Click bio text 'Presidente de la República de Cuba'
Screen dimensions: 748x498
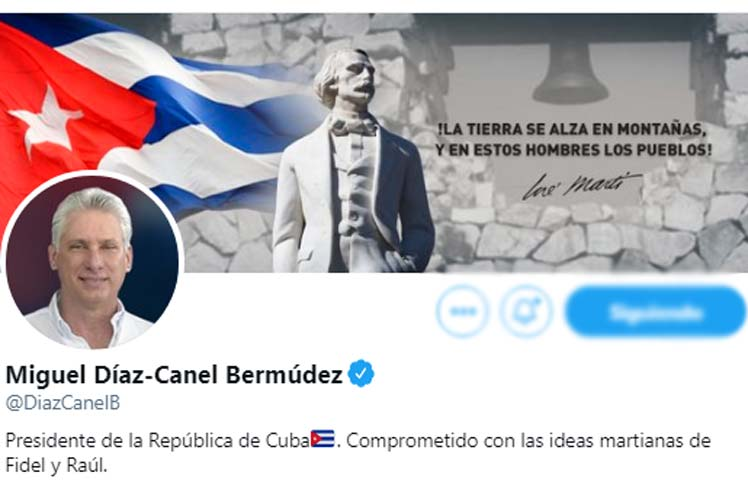[157, 440]
